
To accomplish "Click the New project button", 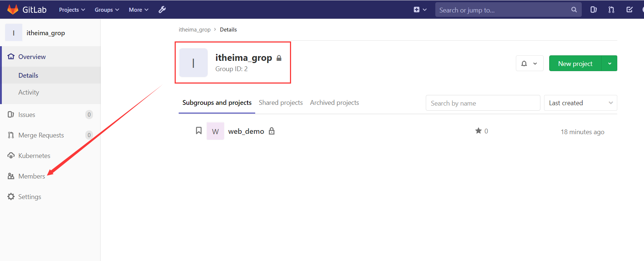I will 575,63.
